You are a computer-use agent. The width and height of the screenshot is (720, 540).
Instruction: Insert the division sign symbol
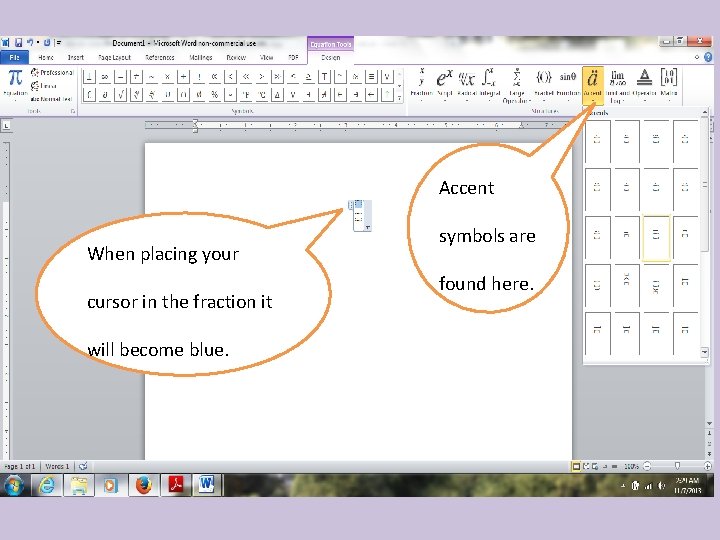183,77
